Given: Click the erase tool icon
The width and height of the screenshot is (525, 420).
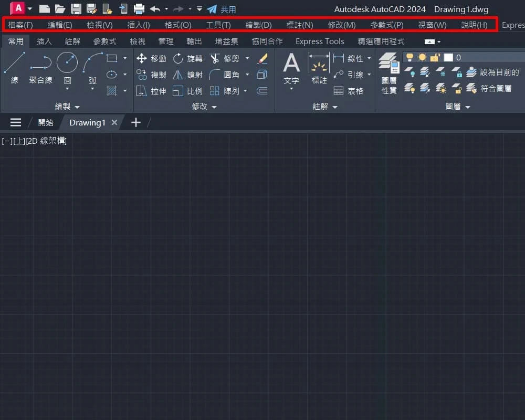Looking at the screenshot, I should [262, 58].
